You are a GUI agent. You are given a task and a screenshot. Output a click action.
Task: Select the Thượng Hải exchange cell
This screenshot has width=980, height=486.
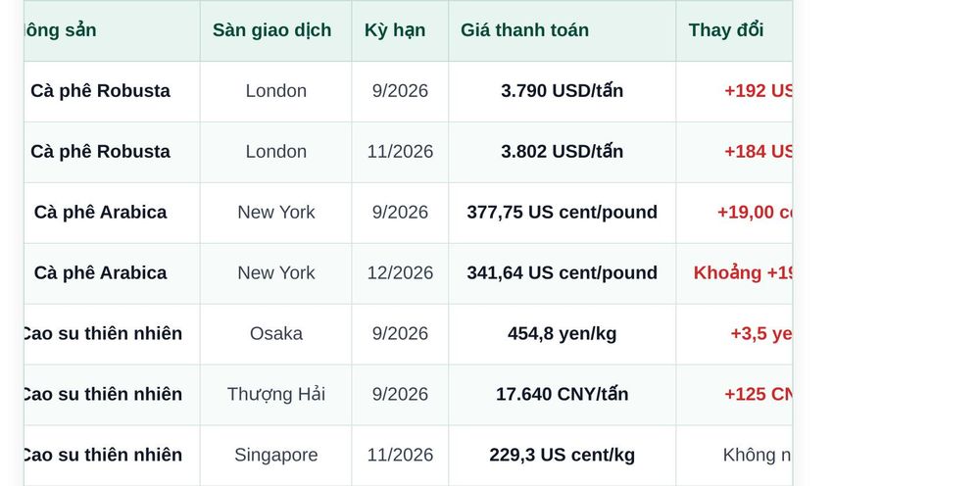(x=275, y=394)
